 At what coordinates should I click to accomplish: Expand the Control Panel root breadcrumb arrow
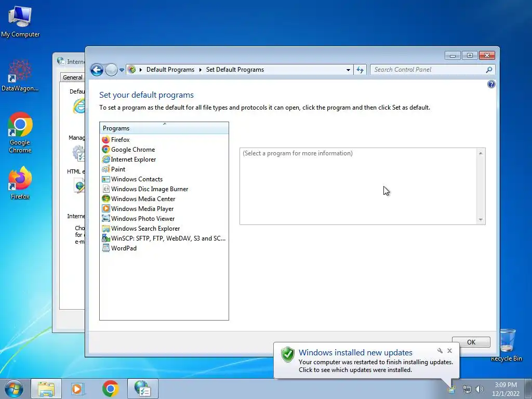pyautogui.click(x=140, y=70)
